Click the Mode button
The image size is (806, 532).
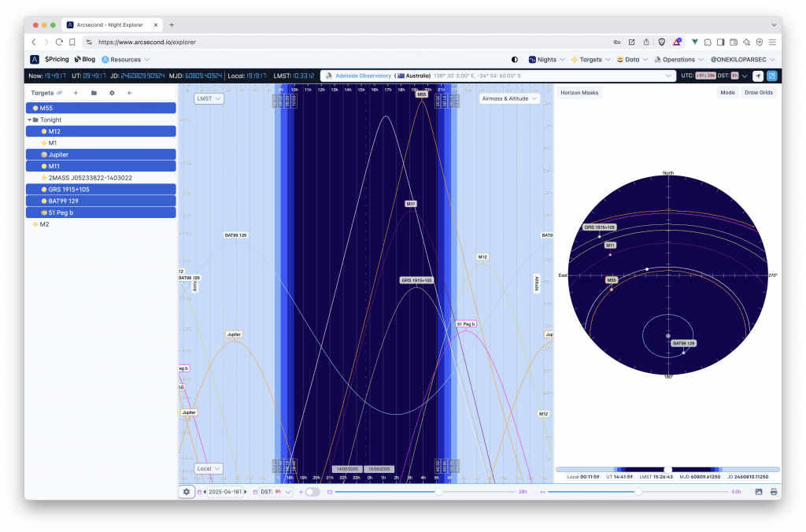tap(727, 93)
